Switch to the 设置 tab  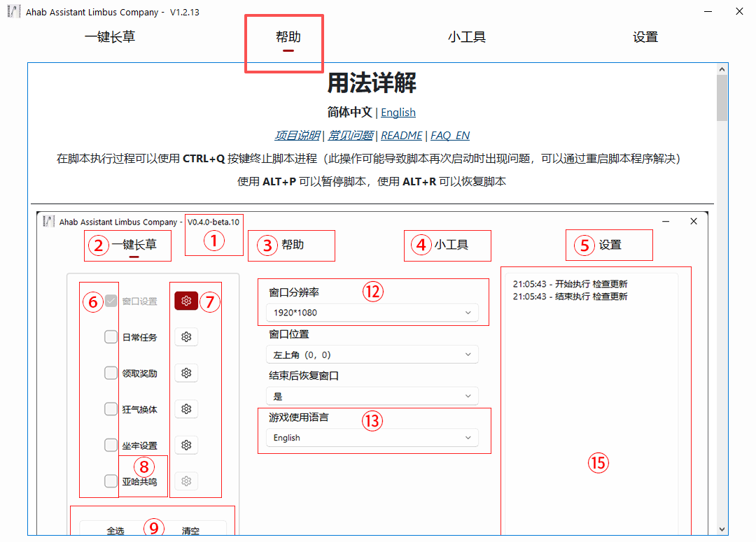click(645, 36)
